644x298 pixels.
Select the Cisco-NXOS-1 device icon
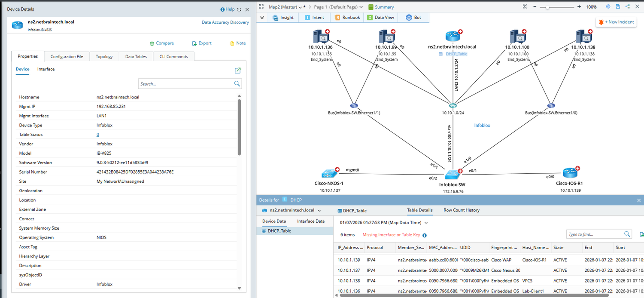click(x=328, y=174)
